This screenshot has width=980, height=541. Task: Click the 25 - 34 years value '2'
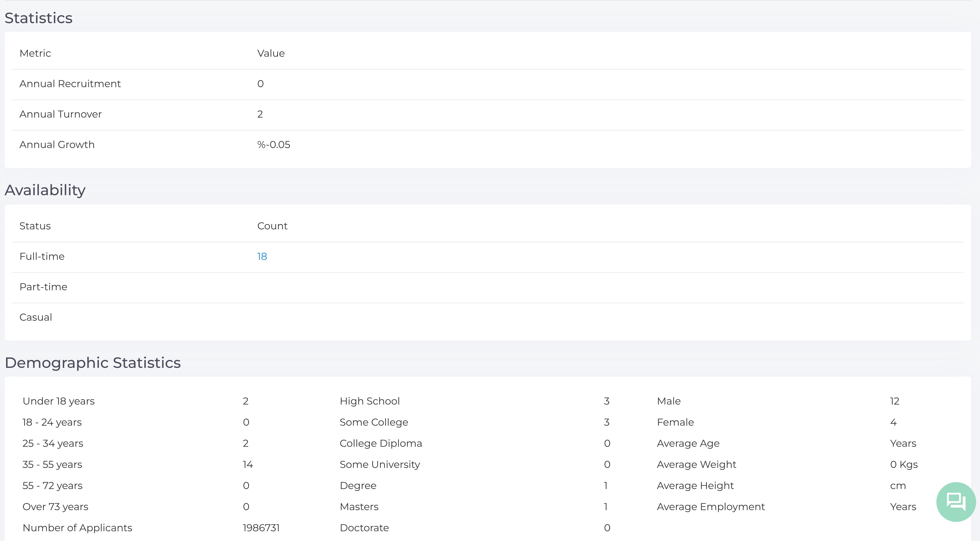(246, 443)
